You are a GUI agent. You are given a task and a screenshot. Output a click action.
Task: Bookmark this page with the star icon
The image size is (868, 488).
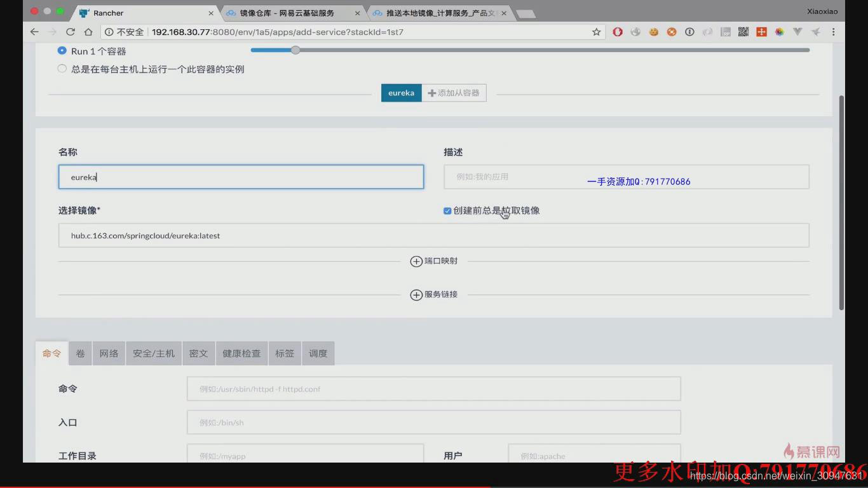click(x=596, y=32)
